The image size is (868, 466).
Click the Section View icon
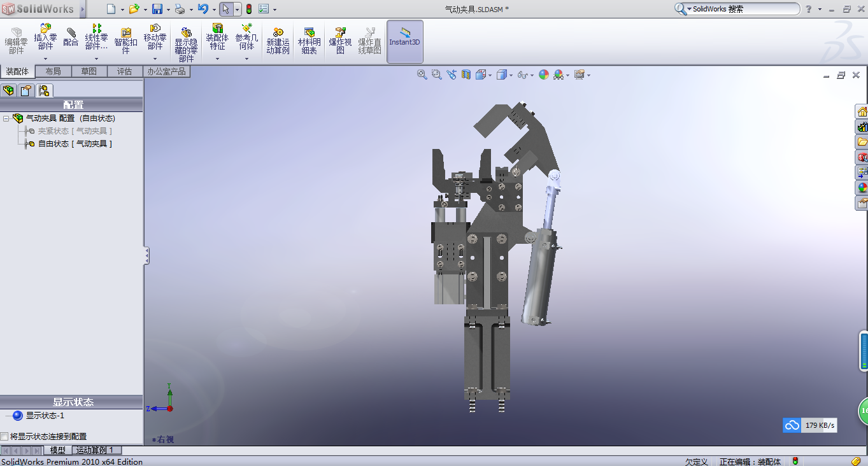click(466, 74)
